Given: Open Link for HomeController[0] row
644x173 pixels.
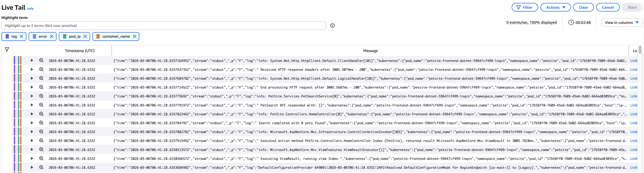Looking at the screenshot, I should click(634, 114).
